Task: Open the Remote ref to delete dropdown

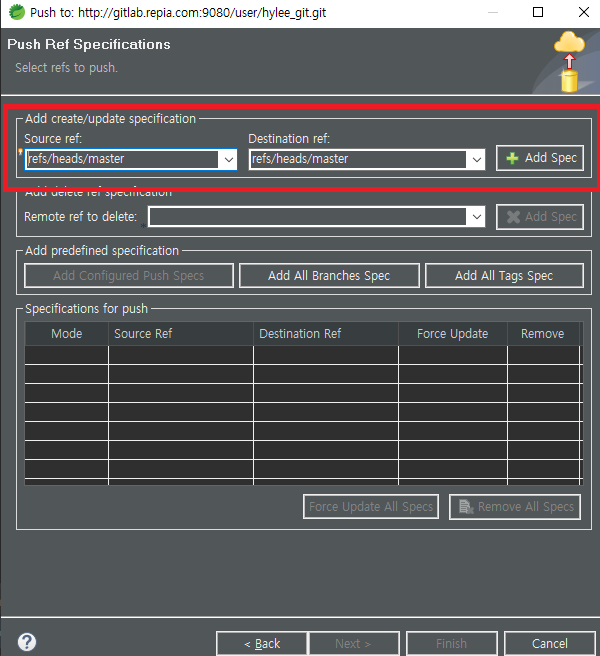Action: coord(475,217)
